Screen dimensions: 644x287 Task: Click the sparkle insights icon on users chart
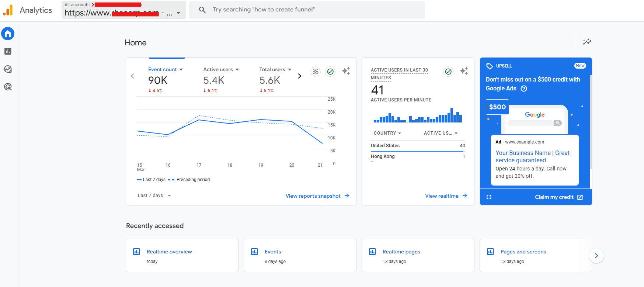346,71
